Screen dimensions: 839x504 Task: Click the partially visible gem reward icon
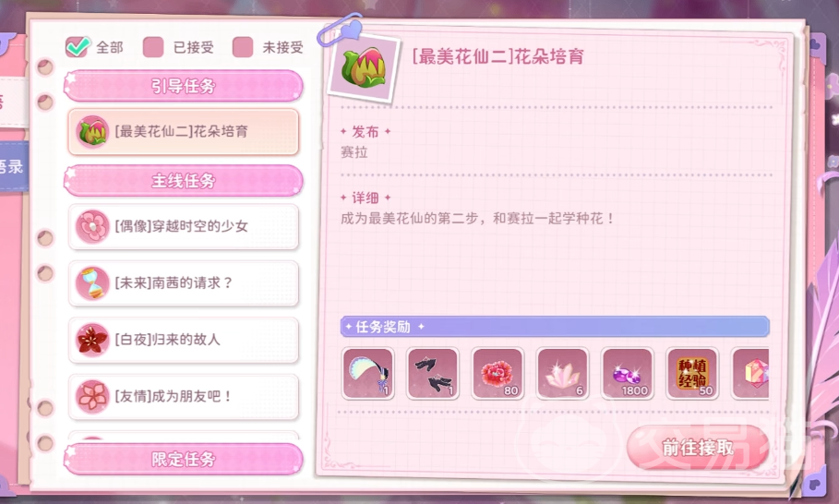point(750,373)
